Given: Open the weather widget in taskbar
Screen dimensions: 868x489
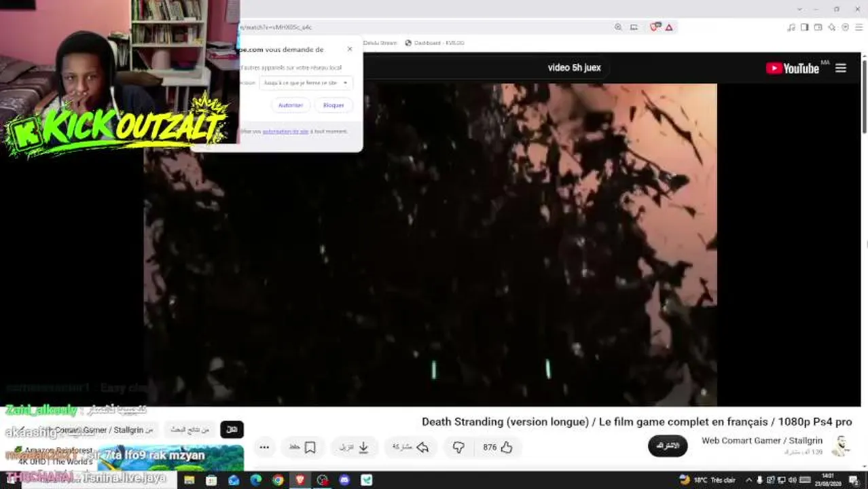Looking at the screenshot, I should 706,480.
